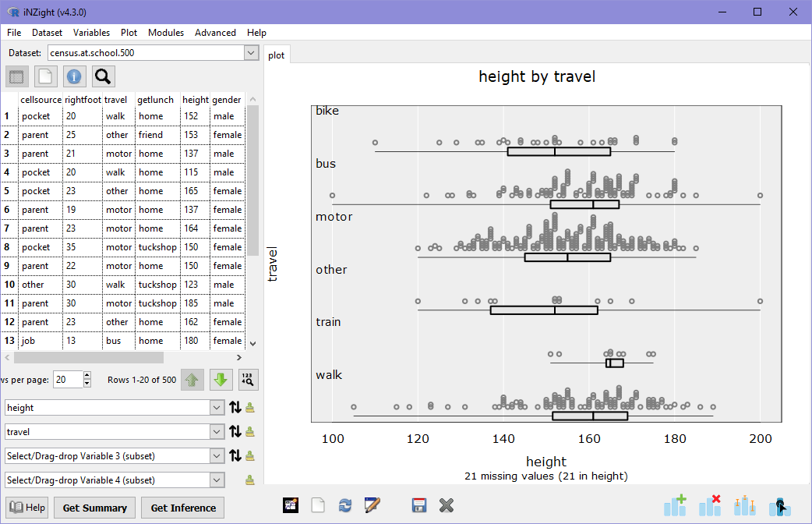The width and height of the screenshot is (812, 524).
Task: Click the Remove additions red-X chart icon
Action: (x=710, y=505)
